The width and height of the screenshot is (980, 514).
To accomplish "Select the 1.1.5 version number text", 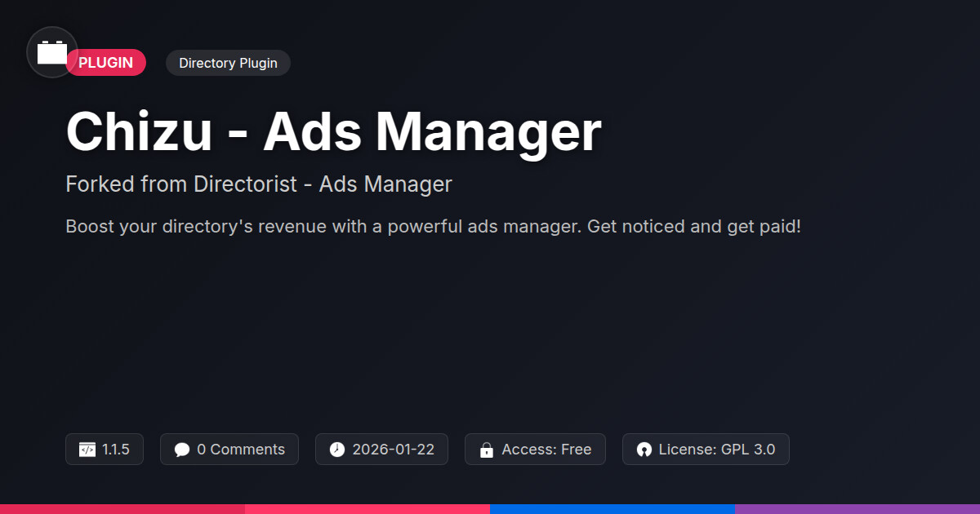I will point(116,450).
